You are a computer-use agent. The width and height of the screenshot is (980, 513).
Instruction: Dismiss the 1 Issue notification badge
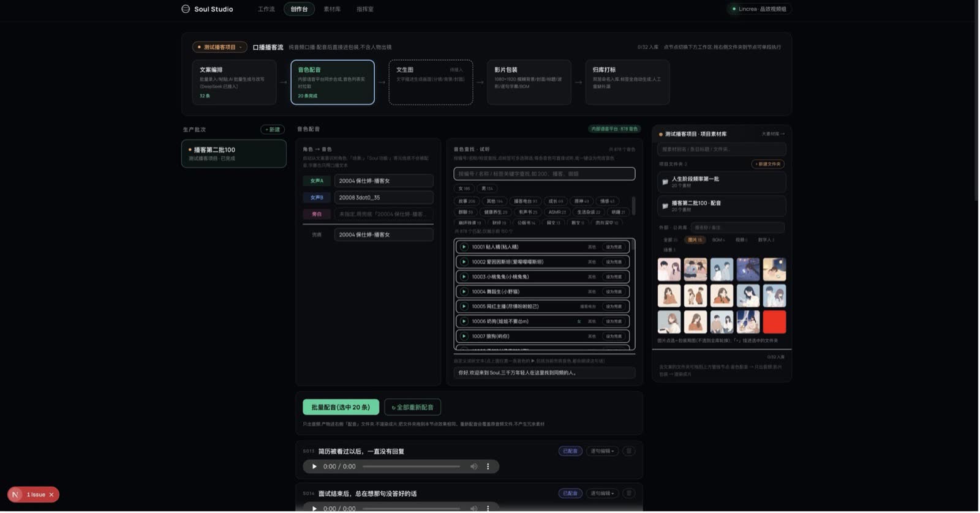(51, 495)
